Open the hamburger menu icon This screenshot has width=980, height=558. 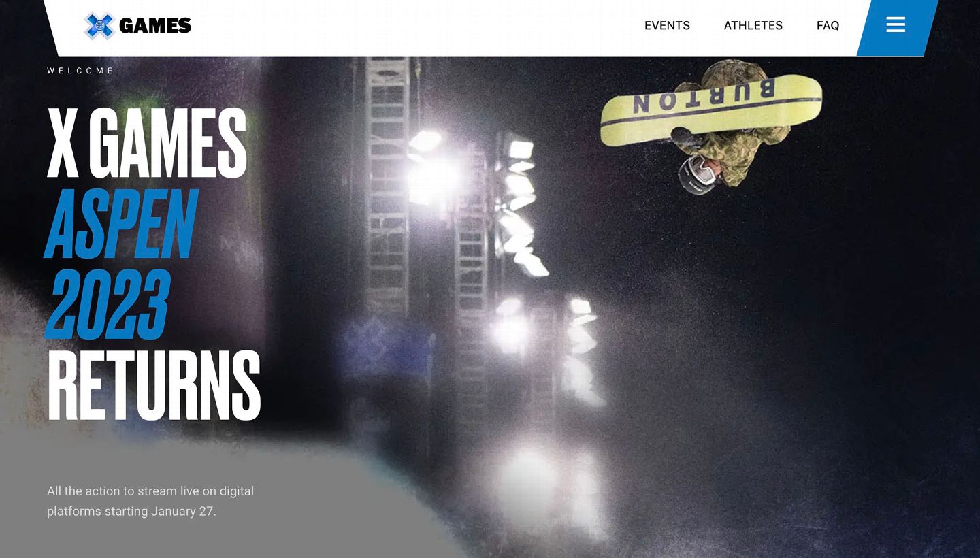point(896,25)
